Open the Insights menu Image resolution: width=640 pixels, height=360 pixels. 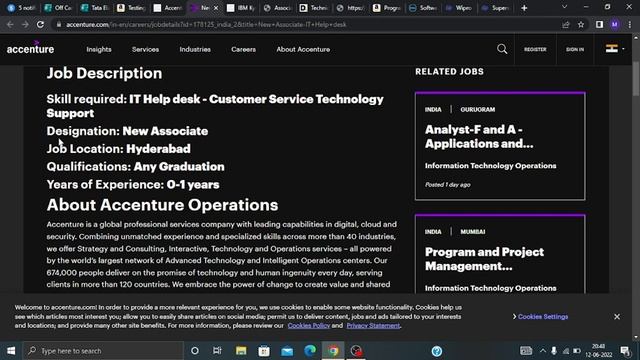click(x=99, y=49)
